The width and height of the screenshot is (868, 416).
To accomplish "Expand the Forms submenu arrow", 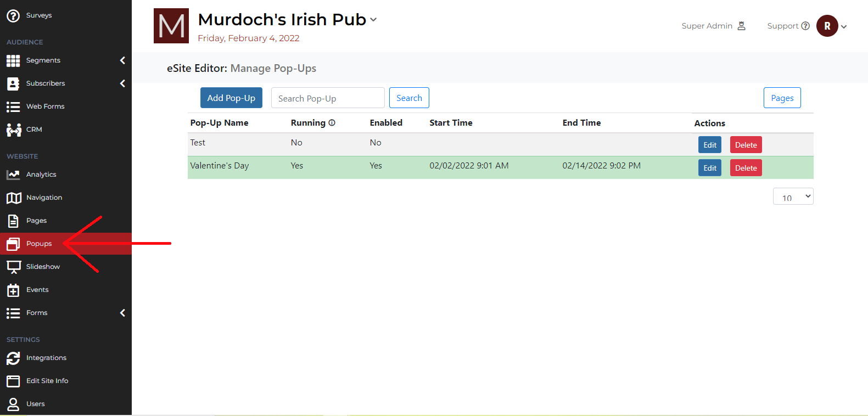I will (x=122, y=313).
